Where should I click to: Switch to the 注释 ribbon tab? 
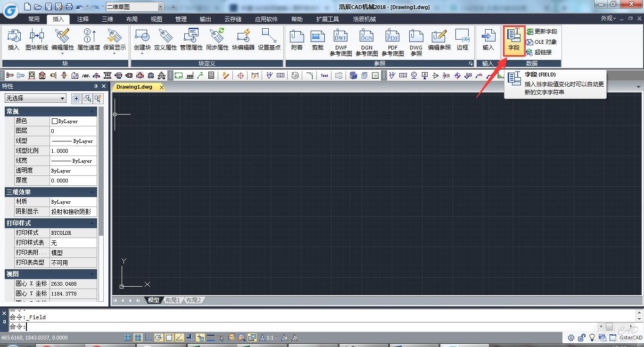pos(83,19)
